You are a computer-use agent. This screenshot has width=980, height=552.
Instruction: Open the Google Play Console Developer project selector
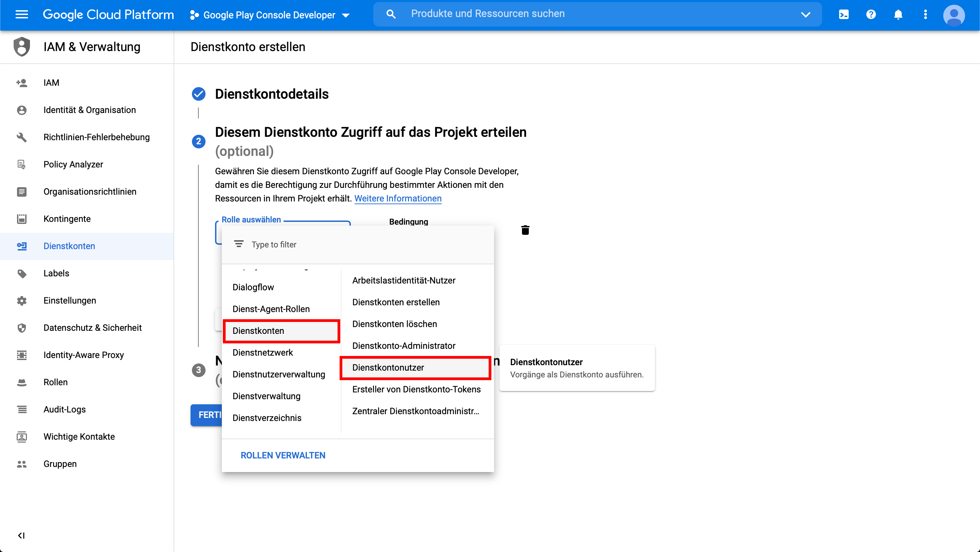tap(270, 15)
